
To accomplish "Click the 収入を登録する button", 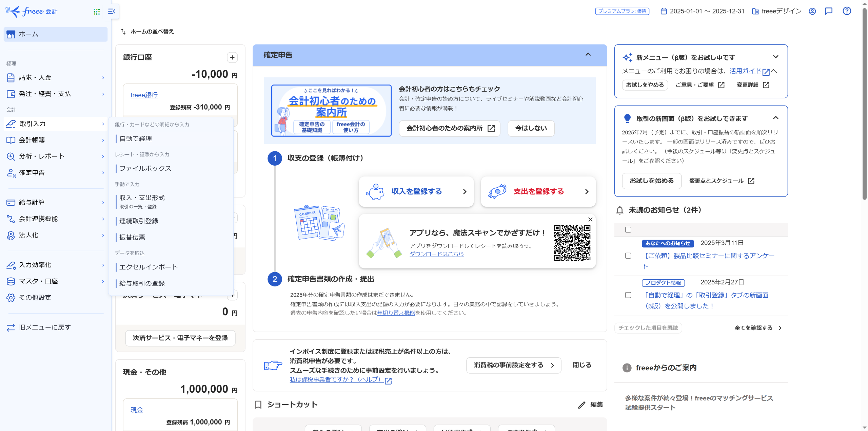I will (x=416, y=191).
